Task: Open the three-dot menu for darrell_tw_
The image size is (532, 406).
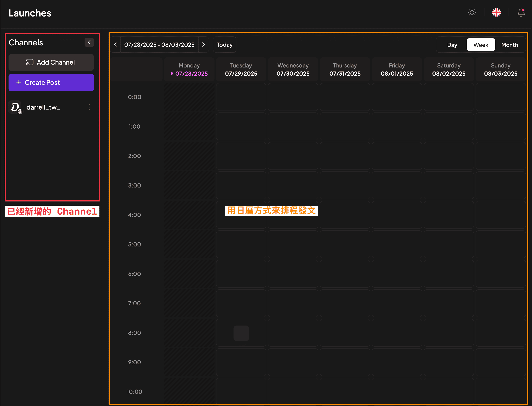Action: pos(89,107)
